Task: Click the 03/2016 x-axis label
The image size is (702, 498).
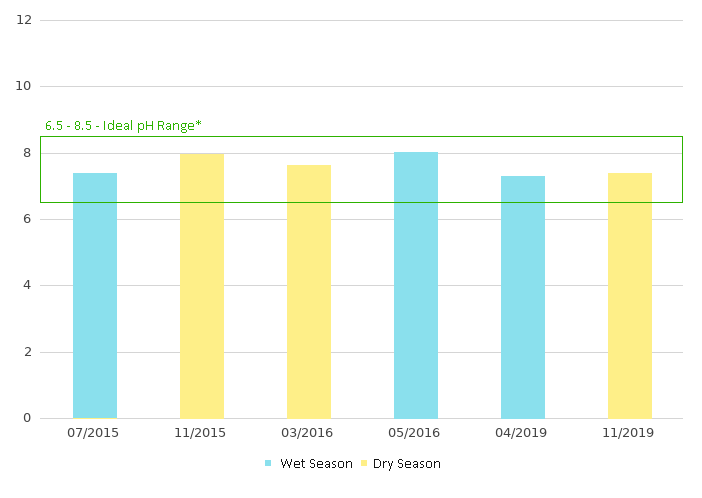Action: coord(309,433)
